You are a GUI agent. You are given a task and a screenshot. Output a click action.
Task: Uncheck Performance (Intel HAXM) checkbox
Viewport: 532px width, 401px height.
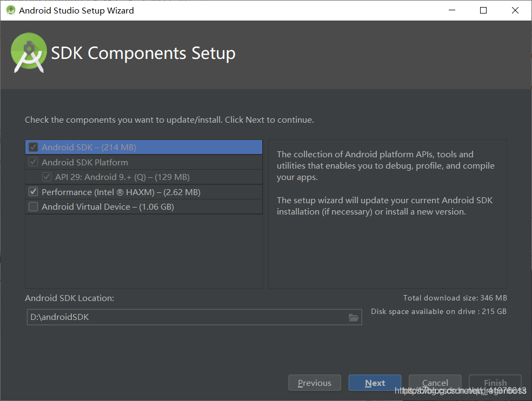pos(34,192)
